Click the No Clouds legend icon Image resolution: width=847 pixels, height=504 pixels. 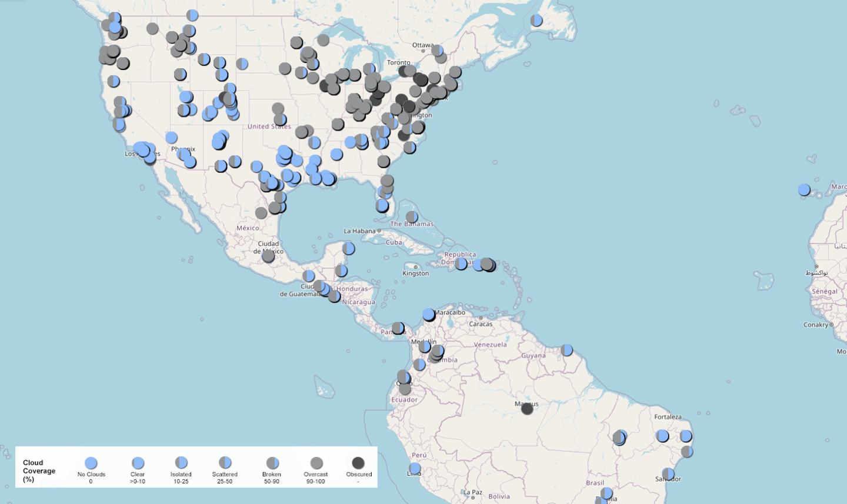(x=91, y=463)
